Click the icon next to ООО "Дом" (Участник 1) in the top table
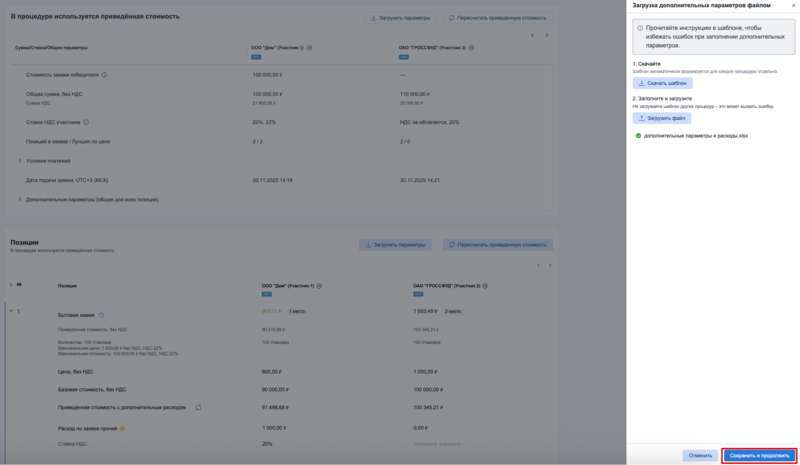The image size is (800, 465). click(310, 48)
